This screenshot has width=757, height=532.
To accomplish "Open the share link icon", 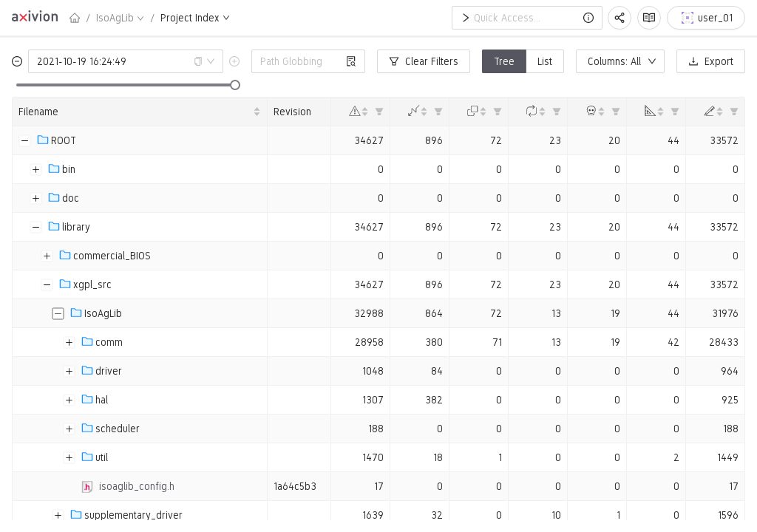I will (619, 18).
